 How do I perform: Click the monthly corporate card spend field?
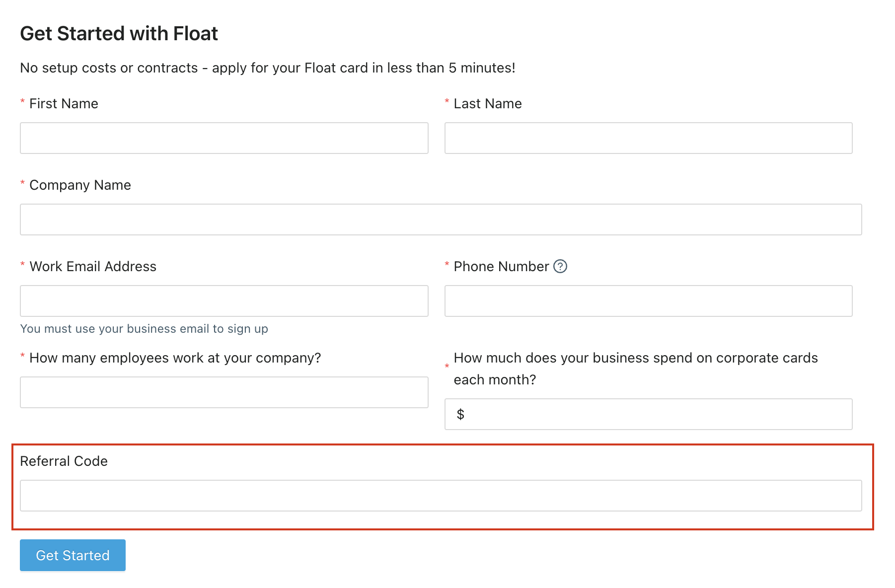[x=648, y=414]
